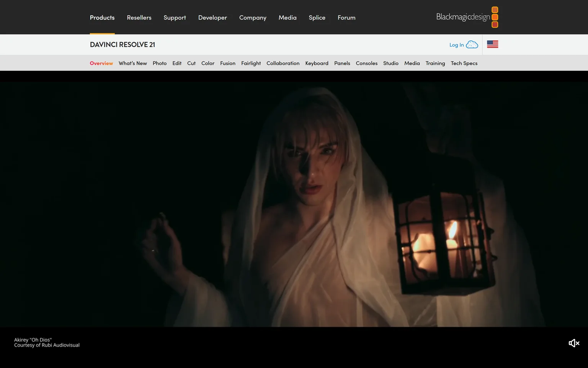
Task: Visit the Forum link
Action: 346,18
